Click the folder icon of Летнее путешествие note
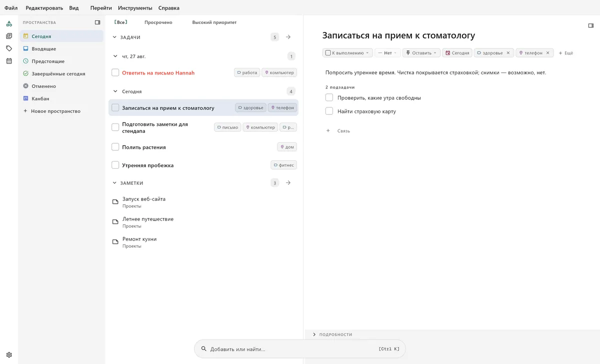 [115, 222]
